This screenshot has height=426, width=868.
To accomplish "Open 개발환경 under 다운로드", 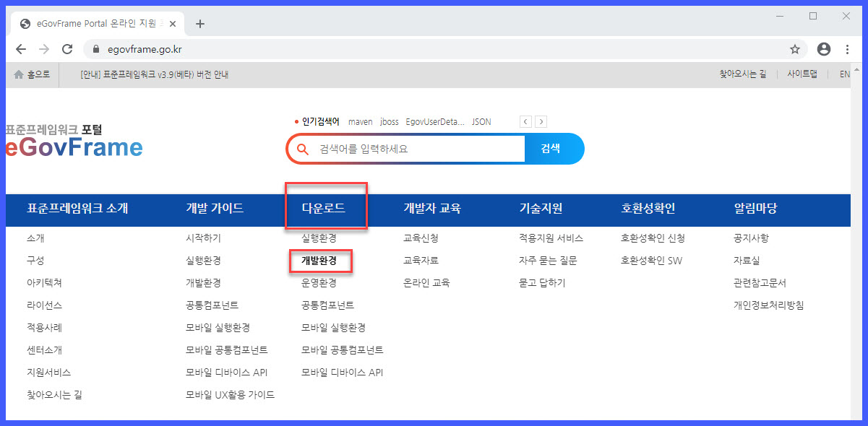I will pos(319,260).
